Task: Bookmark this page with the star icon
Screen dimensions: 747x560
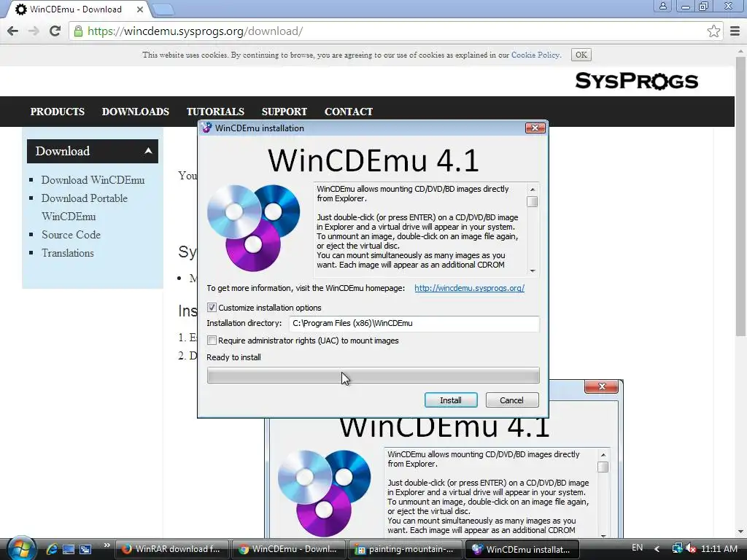Action: coord(713,31)
